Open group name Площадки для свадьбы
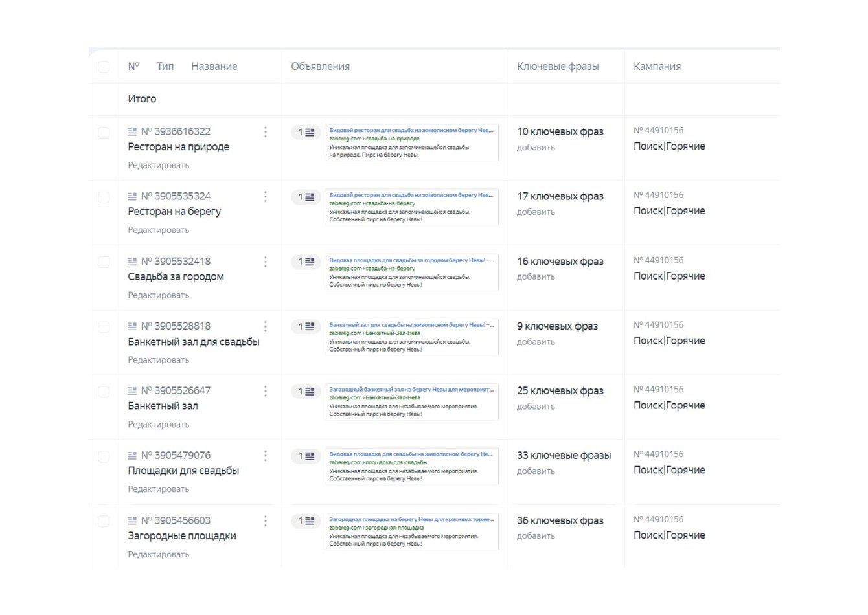The width and height of the screenshot is (868, 615). [183, 471]
